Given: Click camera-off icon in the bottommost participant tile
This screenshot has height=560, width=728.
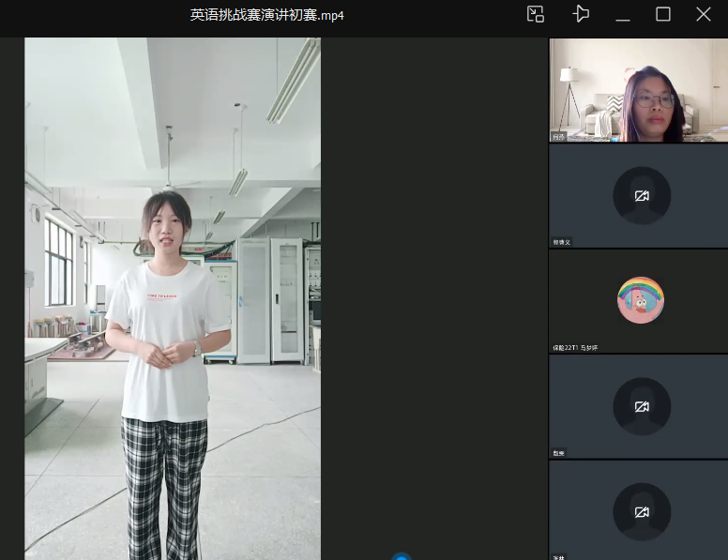Looking at the screenshot, I should click(x=642, y=512).
